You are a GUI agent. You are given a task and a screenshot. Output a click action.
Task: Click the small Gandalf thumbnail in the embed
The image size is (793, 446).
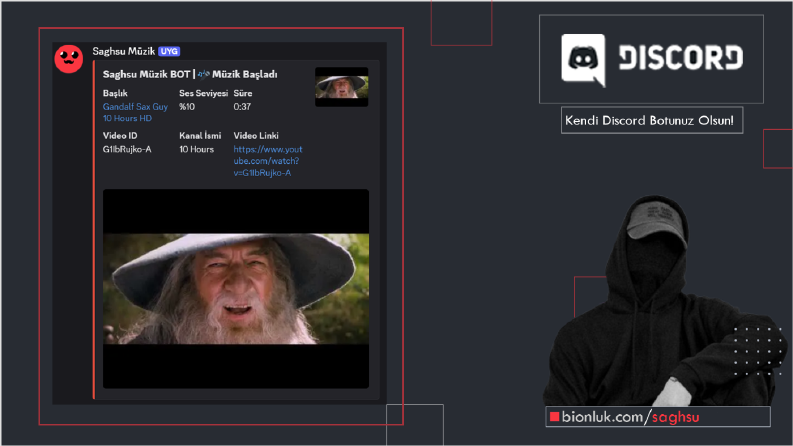[x=341, y=87]
